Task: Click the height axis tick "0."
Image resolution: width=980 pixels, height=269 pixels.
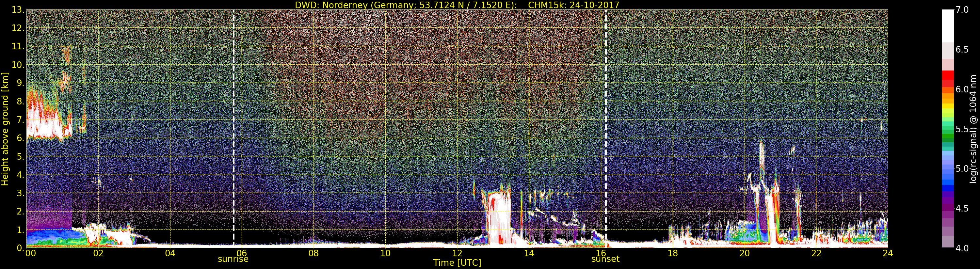Action: point(21,248)
